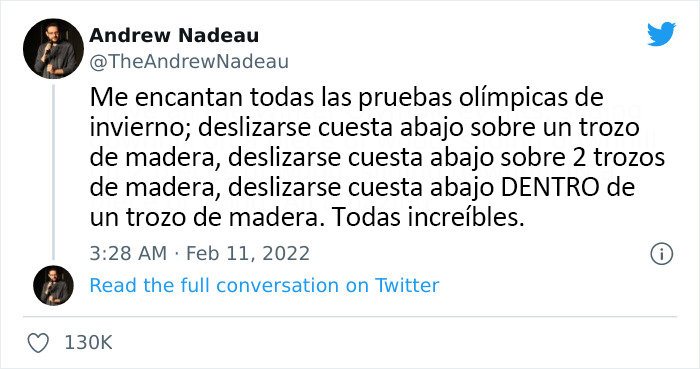Open the tweet info circle icon
The image size is (700, 369).
click(x=661, y=254)
